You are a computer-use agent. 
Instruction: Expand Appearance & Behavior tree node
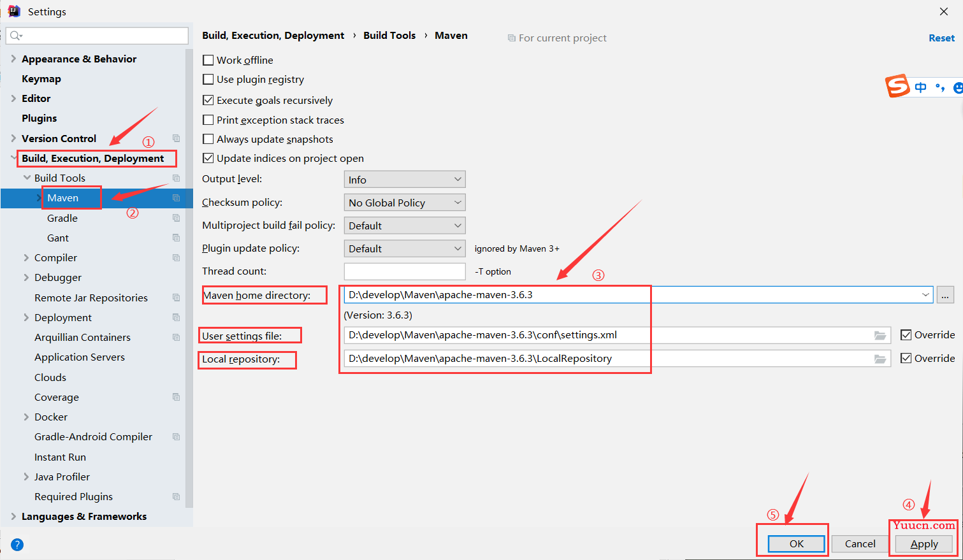13,59
